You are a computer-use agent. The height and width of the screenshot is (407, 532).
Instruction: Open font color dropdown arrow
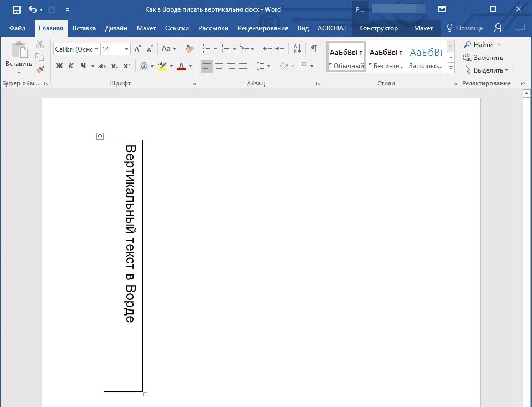tap(190, 66)
